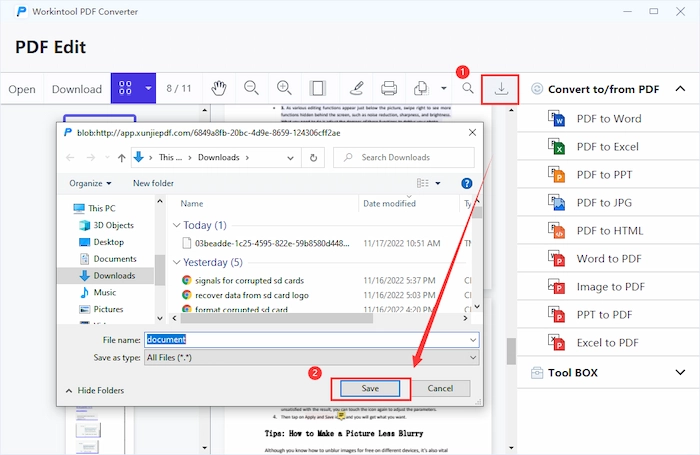Click the File name input field
700x455 pixels.
pos(312,340)
